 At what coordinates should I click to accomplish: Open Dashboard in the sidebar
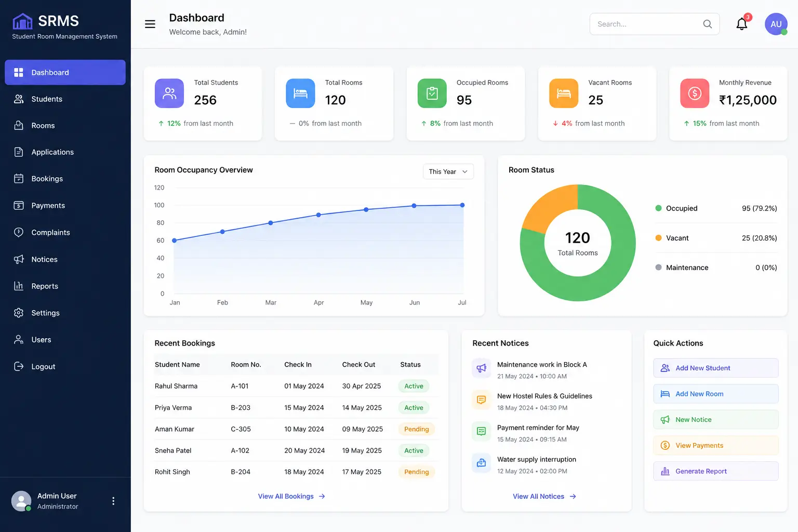pyautogui.click(x=65, y=72)
